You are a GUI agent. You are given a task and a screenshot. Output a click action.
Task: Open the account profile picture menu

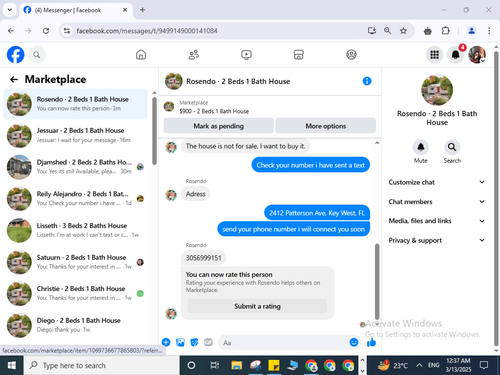(x=477, y=55)
